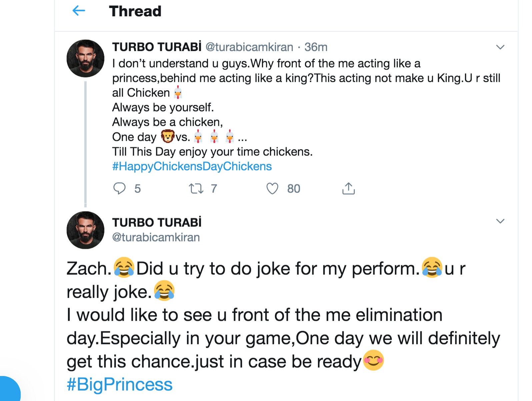Go back using the blue arrow

coord(79,11)
